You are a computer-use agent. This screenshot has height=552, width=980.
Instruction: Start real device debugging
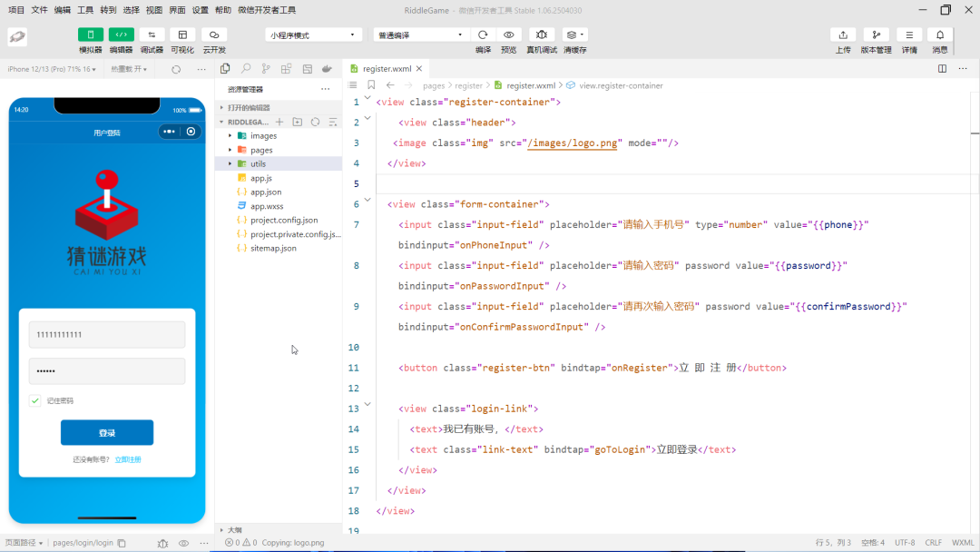pos(541,35)
